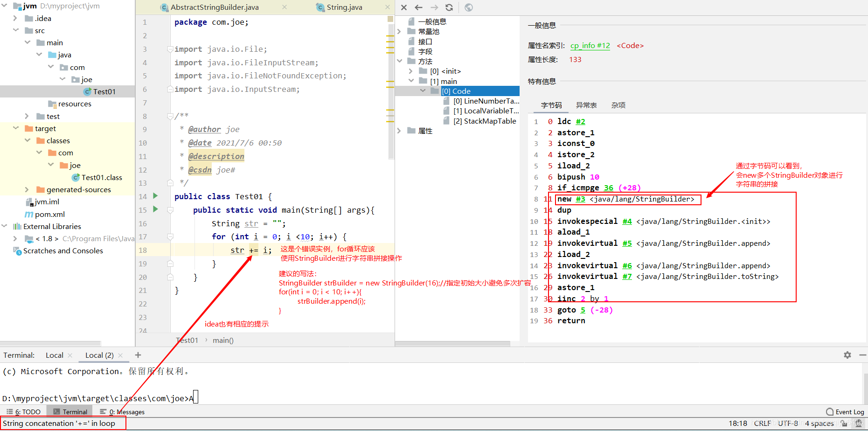Screen dimensions: 868x431
Task: Click 4 spaces indent setting
Action: (x=819, y=423)
